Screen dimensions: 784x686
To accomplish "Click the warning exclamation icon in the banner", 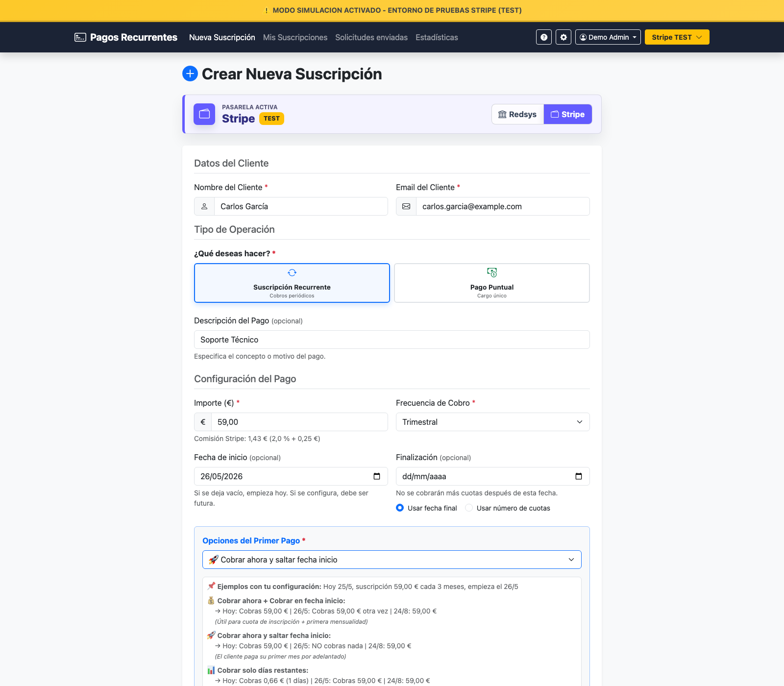I will tap(267, 10).
